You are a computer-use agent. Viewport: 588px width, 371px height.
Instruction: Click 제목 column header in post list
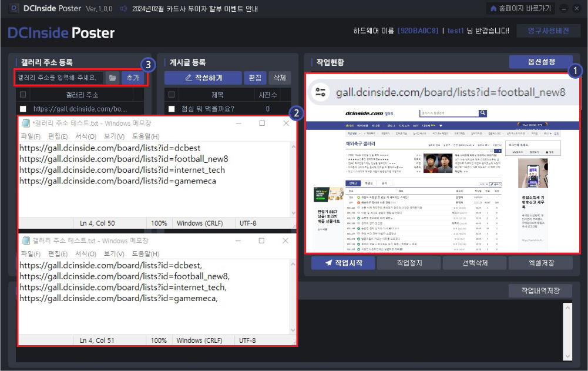tap(217, 95)
